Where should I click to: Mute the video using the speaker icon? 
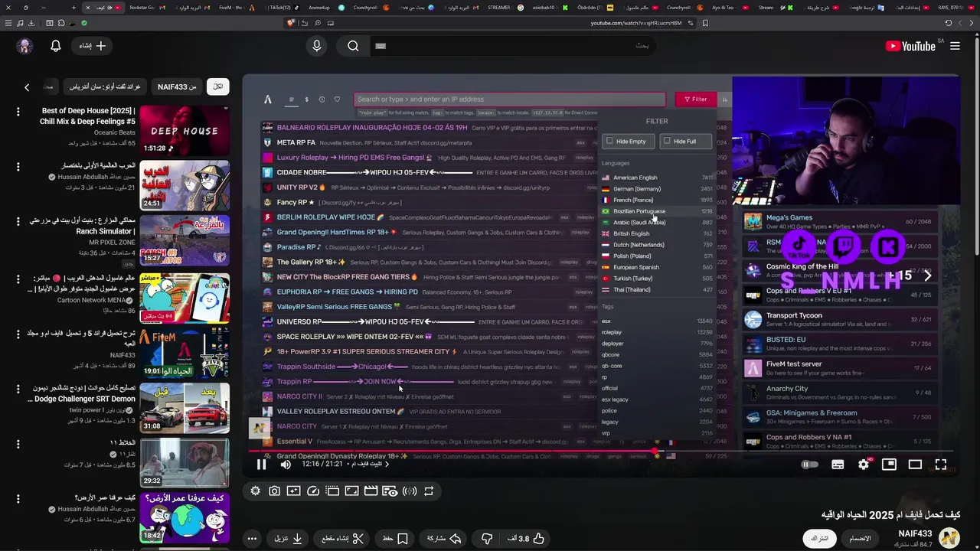coord(286,464)
